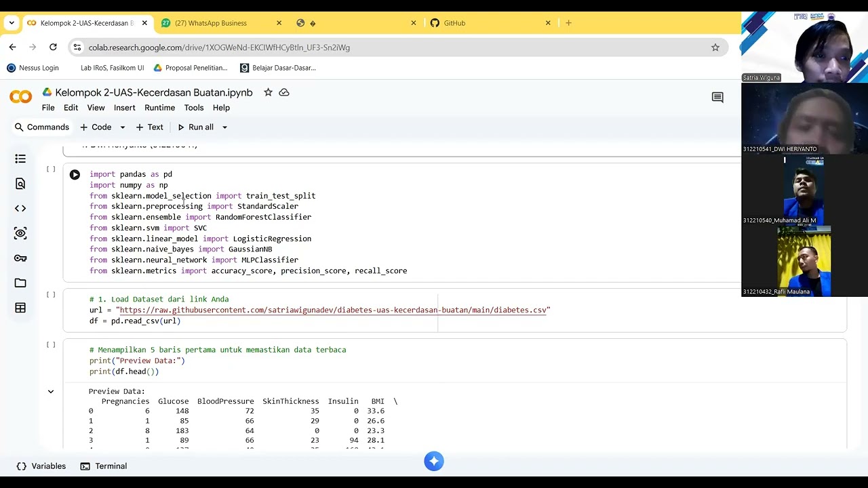Image resolution: width=868 pixels, height=488 pixels.
Task: Click the execution bracket of Load Dataset cell
Action: click(51, 295)
